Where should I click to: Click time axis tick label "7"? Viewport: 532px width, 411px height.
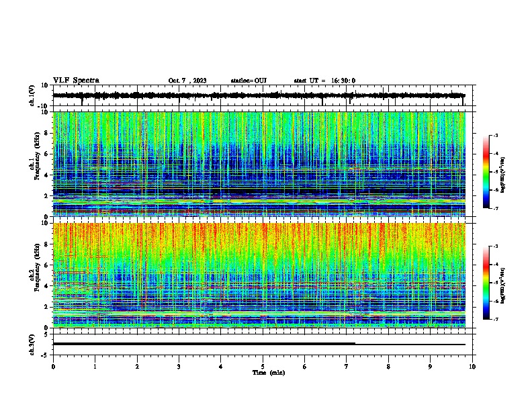(347, 367)
